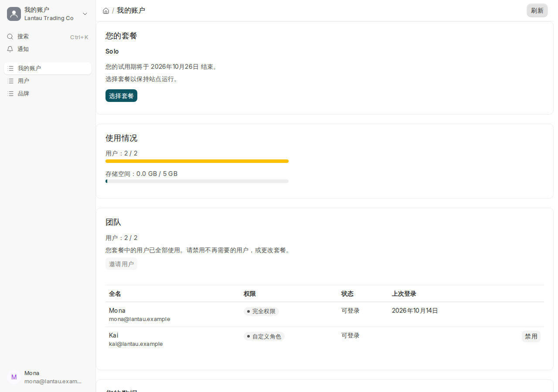
Task: Click the 权限 column header
Action: coord(250,294)
